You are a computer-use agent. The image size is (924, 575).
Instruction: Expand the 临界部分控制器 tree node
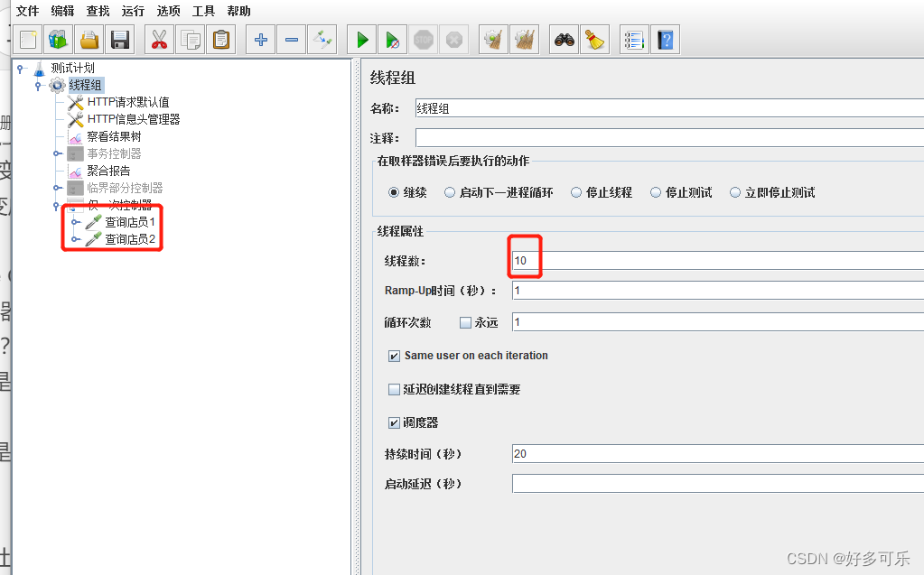click(57, 188)
